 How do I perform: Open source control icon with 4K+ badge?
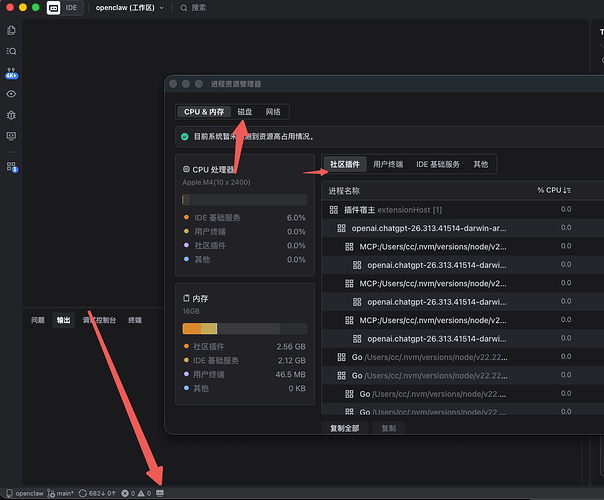pos(11,73)
